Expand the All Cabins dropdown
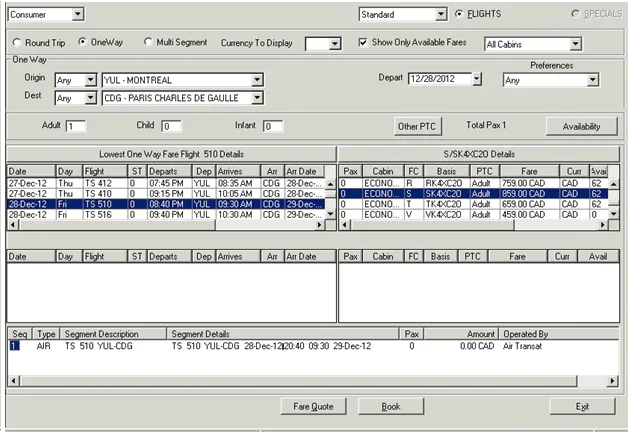Viewport: 628px width, 434px height. coord(576,44)
